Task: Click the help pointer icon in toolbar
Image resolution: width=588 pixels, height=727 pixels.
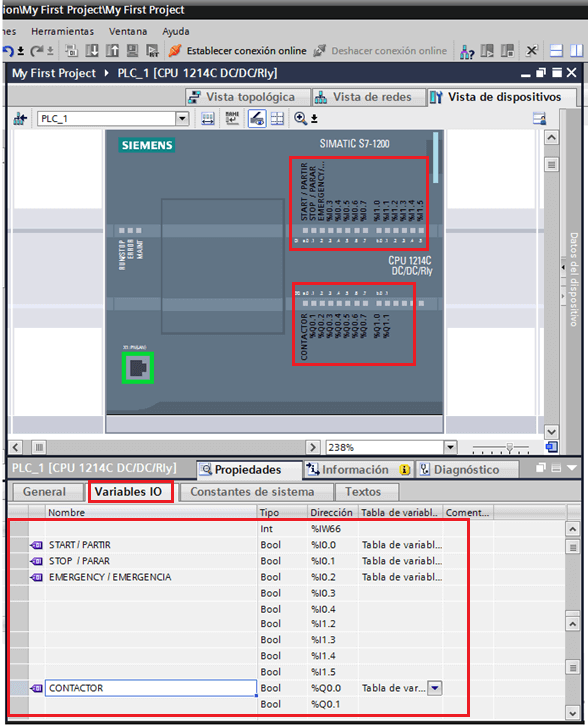Action: point(467,51)
